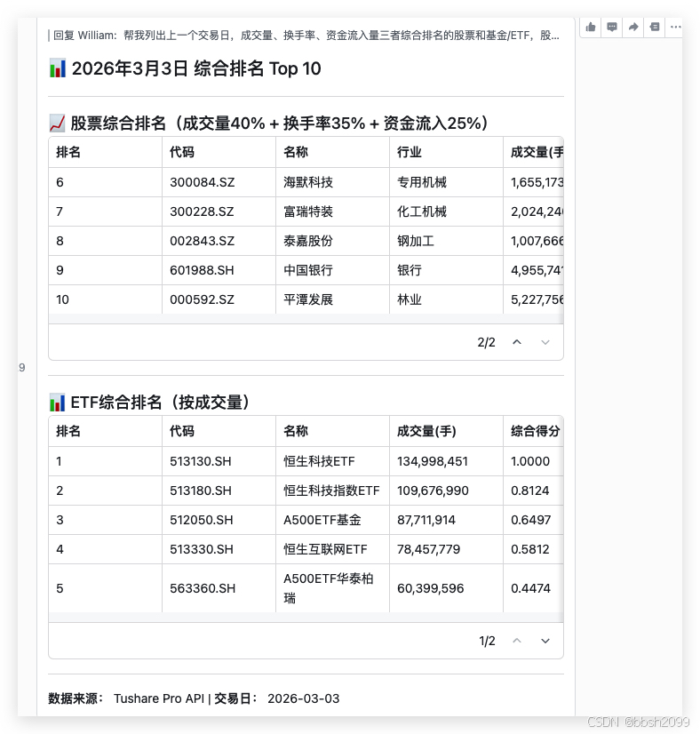Click the score value 1.0000
Screen dimensions: 700x734
(x=530, y=461)
